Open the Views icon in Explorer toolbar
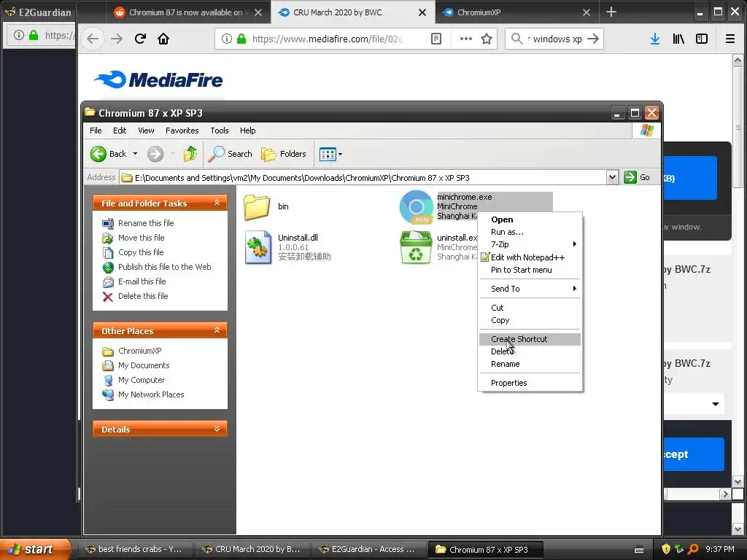The height and width of the screenshot is (560, 747). [328, 155]
